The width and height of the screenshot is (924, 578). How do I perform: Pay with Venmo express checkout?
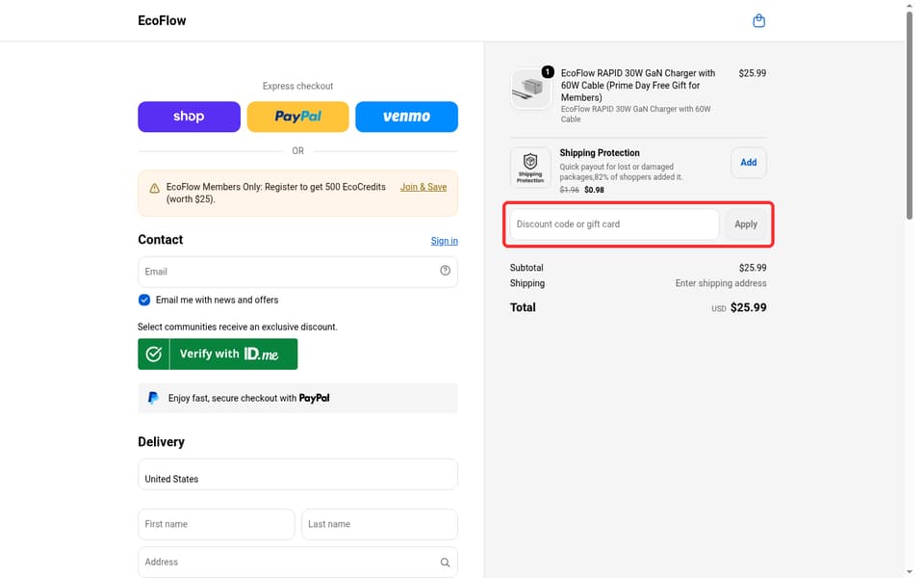tap(406, 117)
